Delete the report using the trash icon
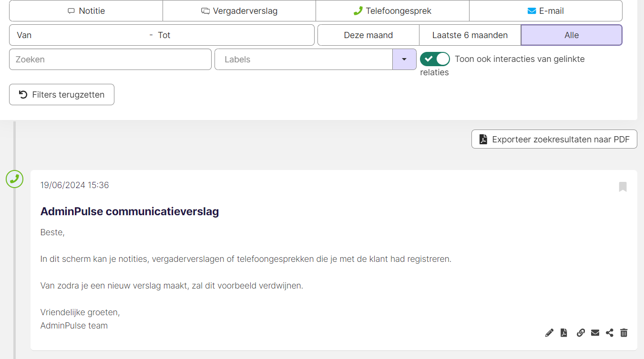Image resolution: width=644 pixels, height=359 pixels. point(624,333)
